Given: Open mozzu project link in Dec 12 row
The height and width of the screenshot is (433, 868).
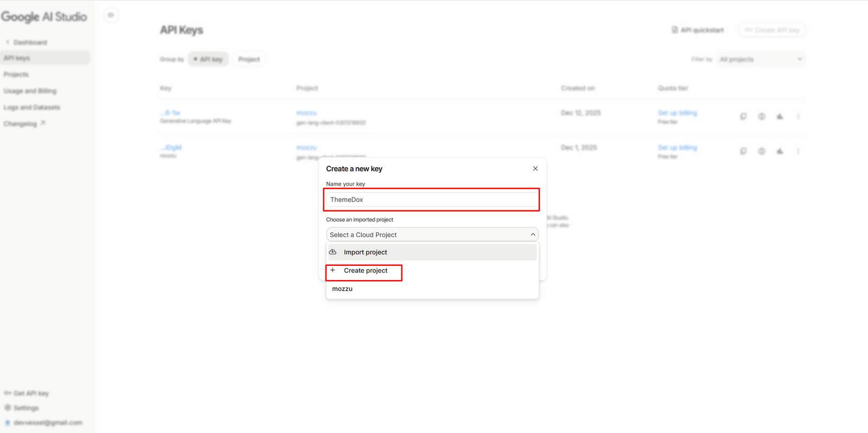Looking at the screenshot, I should click(x=307, y=113).
